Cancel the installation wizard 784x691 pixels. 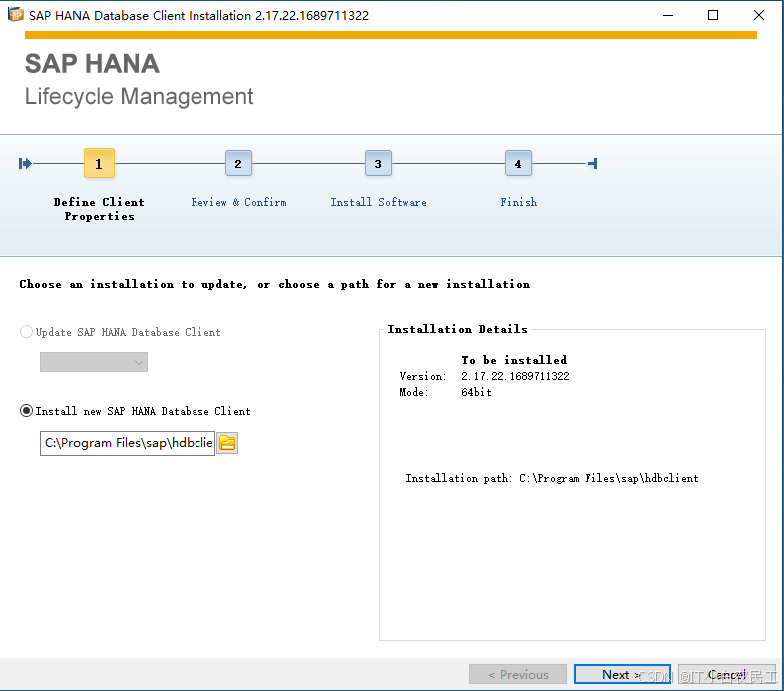pos(726,674)
